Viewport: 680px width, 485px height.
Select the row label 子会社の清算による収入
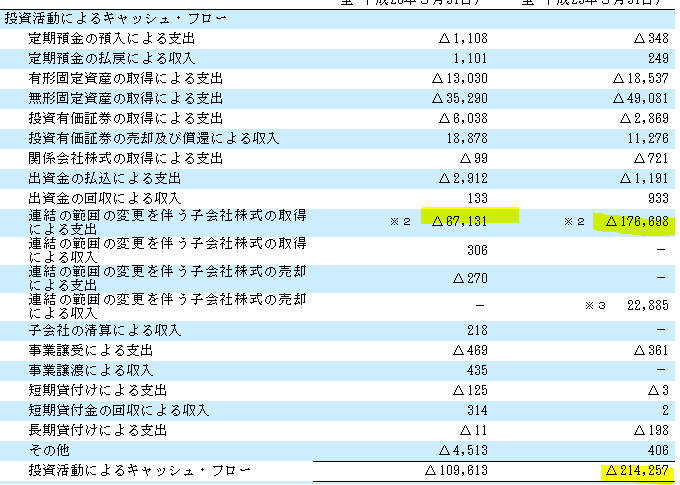tap(105, 331)
